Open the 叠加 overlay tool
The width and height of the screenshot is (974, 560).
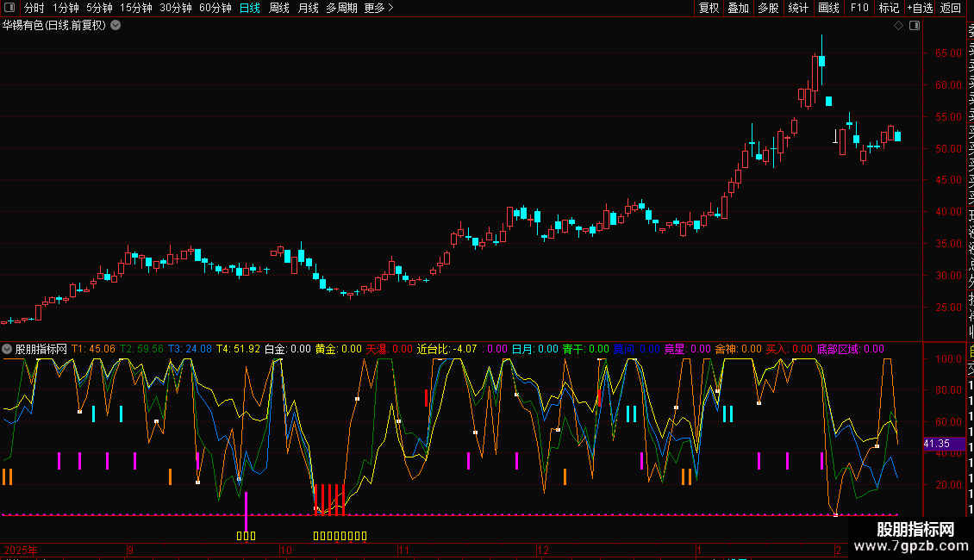point(739,8)
